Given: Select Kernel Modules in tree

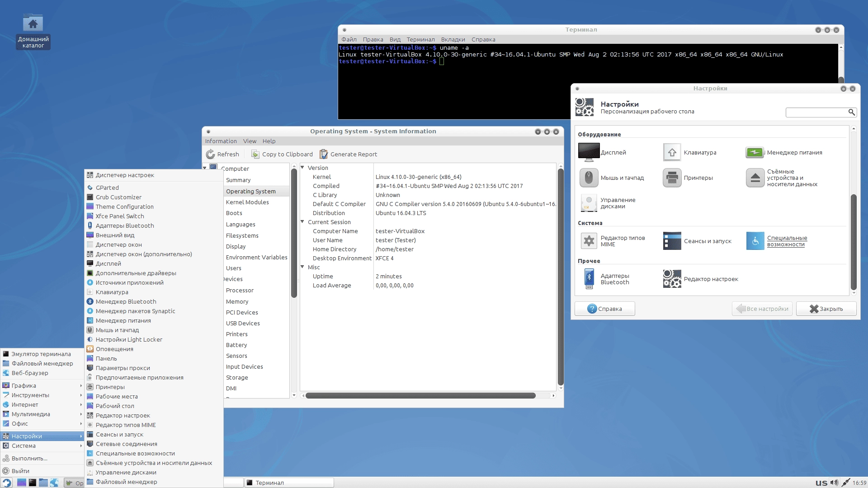Looking at the screenshot, I should coord(247,202).
